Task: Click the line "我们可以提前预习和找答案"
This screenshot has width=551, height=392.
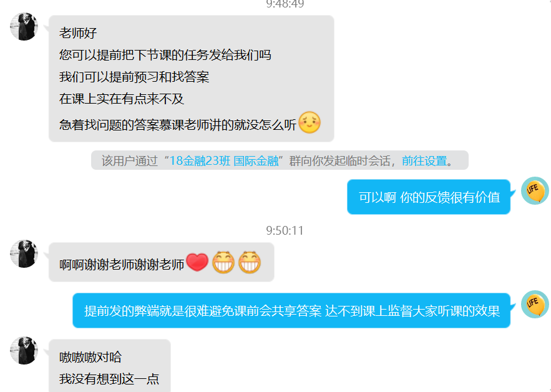Action: point(134,77)
